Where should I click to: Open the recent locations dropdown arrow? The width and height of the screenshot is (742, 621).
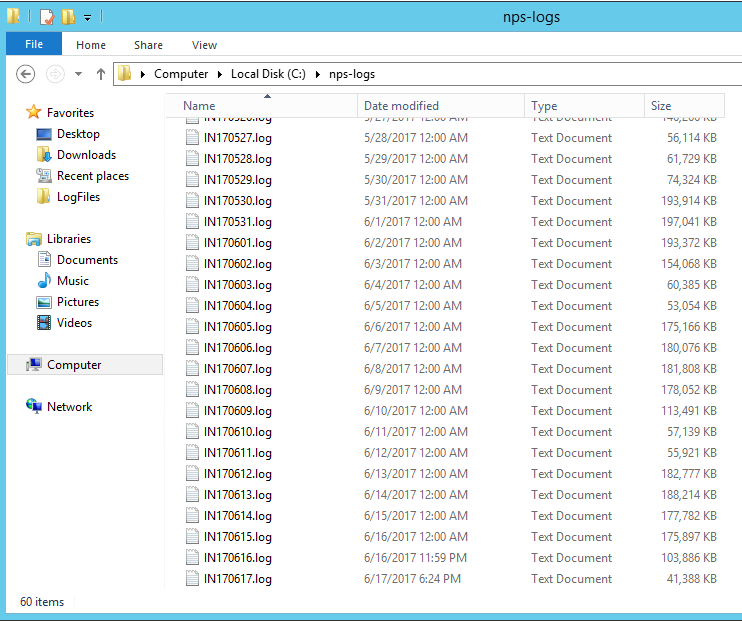click(x=77, y=74)
